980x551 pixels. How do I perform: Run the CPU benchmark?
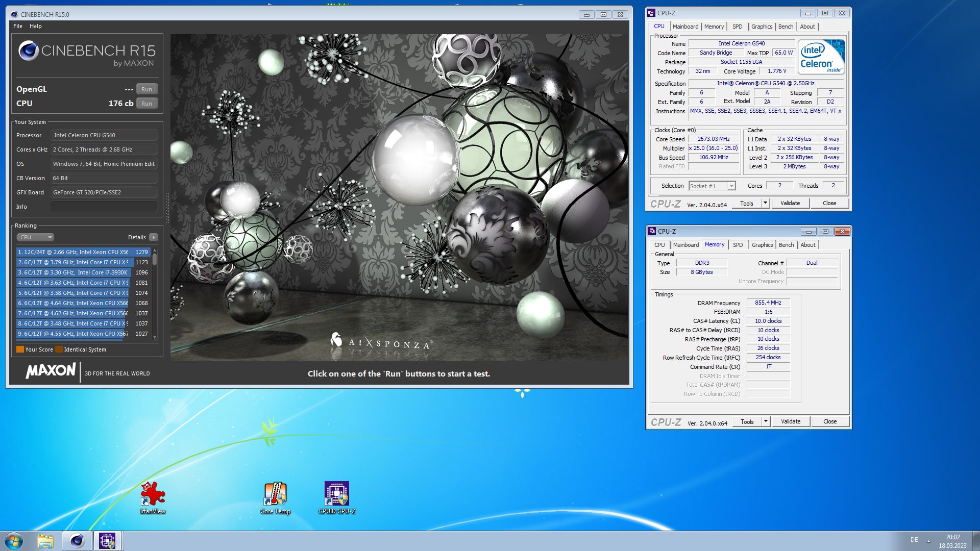coord(147,104)
